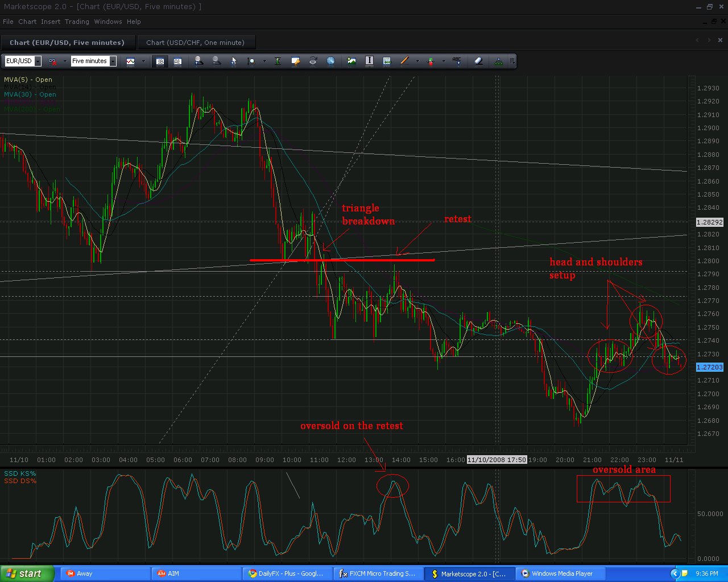Viewport: 728px width, 582px height.
Task: Click the 1.28292 price marker on axis
Action: coord(710,222)
